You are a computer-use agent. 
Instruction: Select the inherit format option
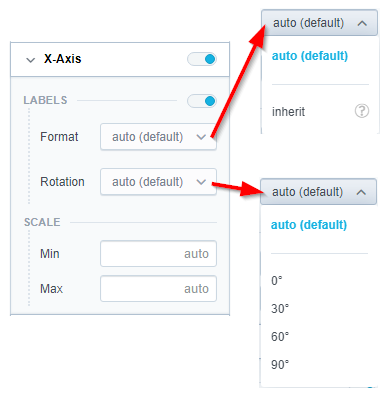click(288, 112)
